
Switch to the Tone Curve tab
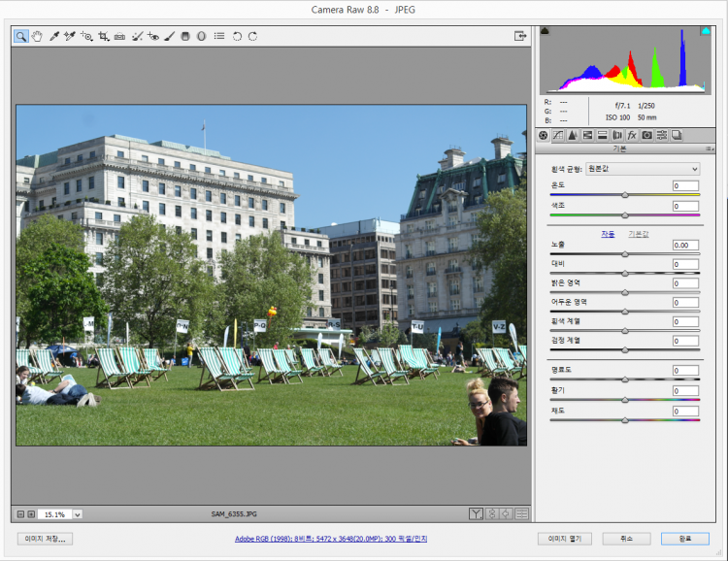click(558, 135)
